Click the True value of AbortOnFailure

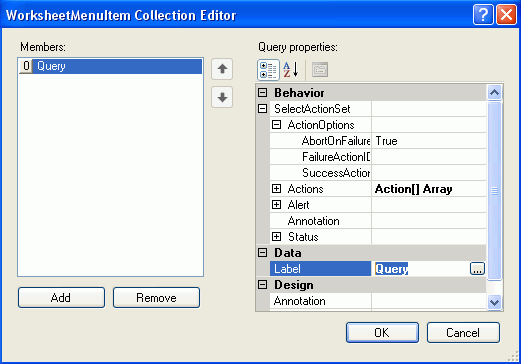[x=386, y=141]
